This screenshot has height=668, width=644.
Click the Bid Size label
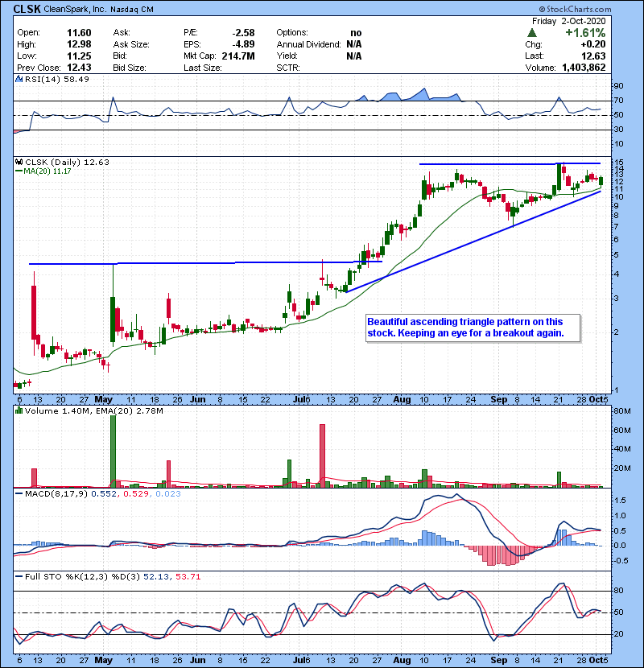tap(130, 68)
